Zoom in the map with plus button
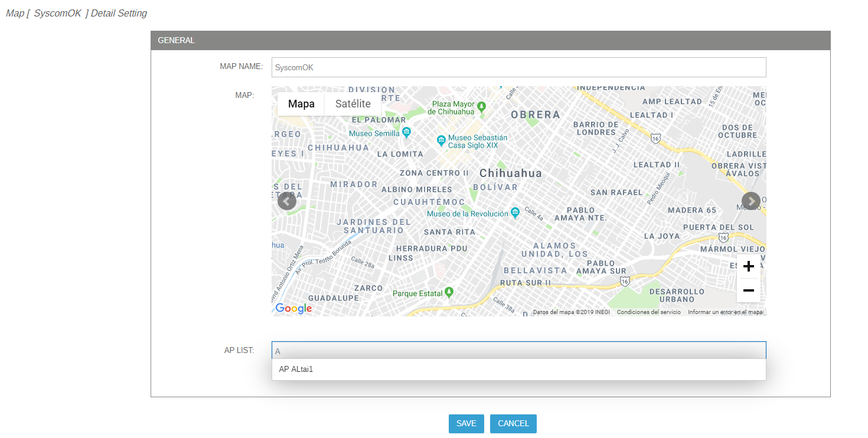This screenshot has height=438, width=868. pyautogui.click(x=748, y=266)
